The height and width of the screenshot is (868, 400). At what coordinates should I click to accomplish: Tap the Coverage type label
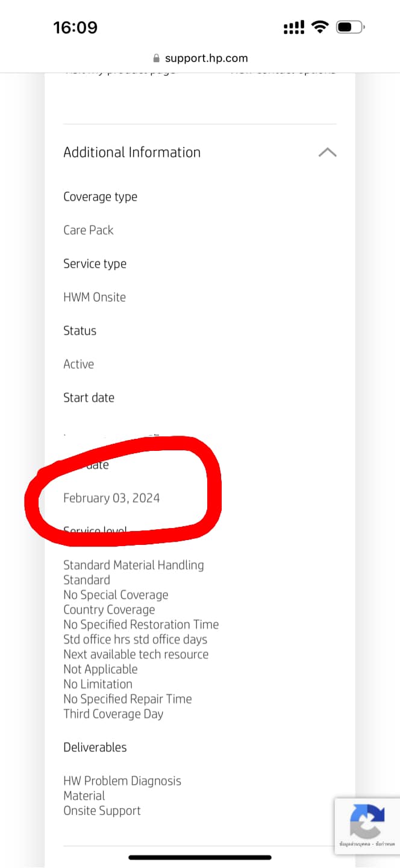pos(100,197)
